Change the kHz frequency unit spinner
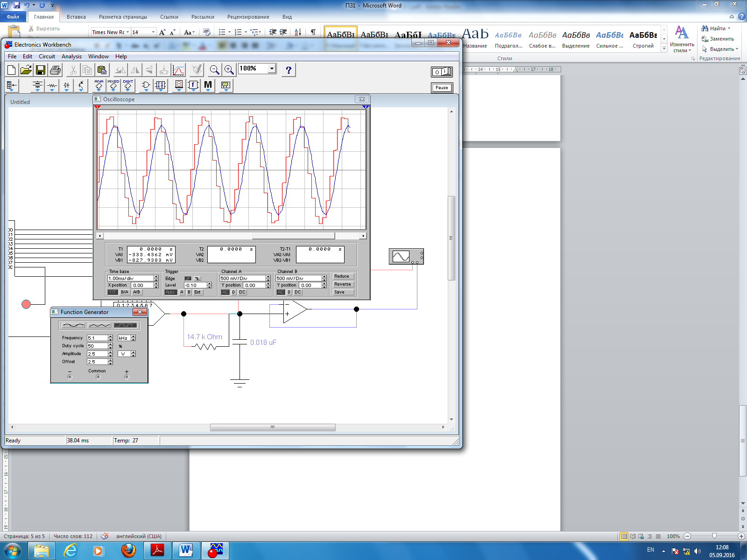Image resolution: width=747 pixels, height=560 pixels. 134,338
